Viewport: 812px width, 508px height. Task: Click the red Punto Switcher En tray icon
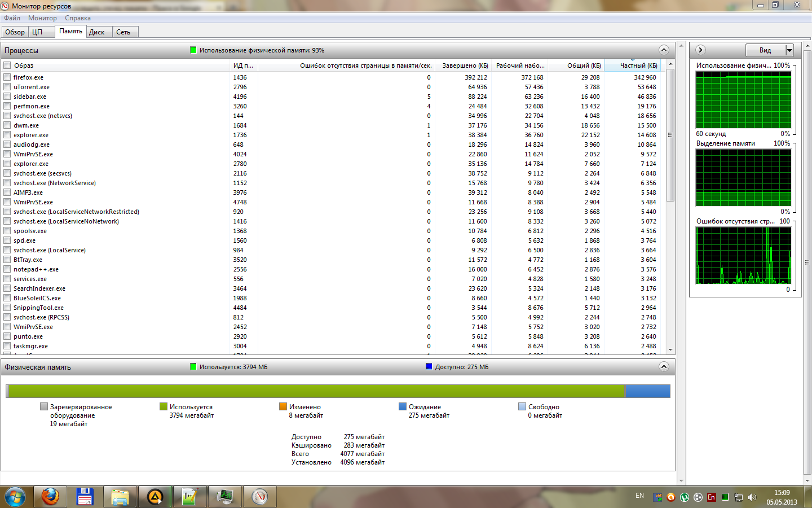[712, 497]
